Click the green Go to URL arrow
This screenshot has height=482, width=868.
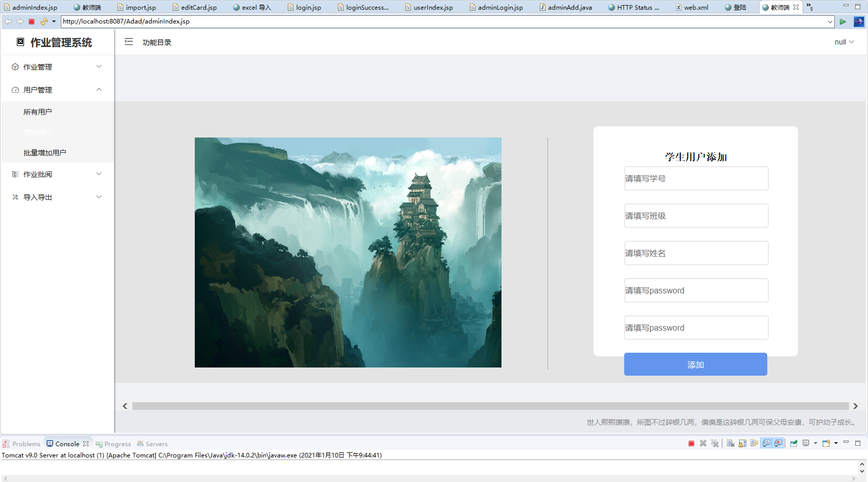pyautogui.click(x=843, y=21)
